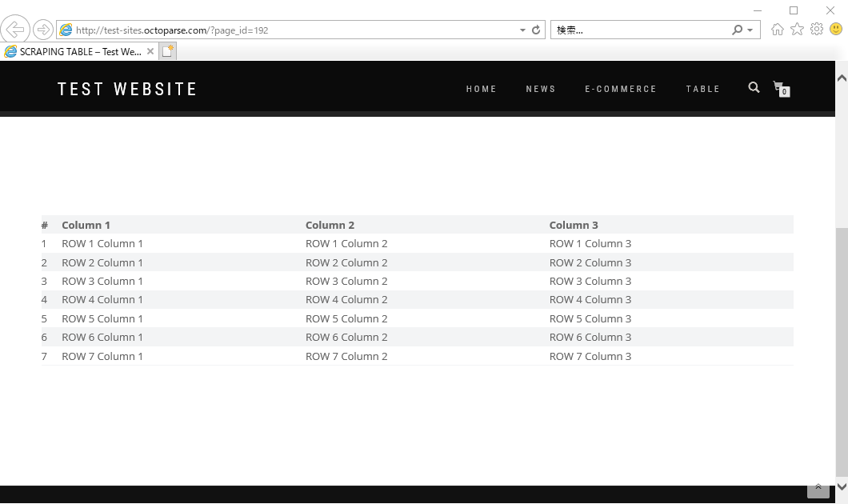Open the HOME menu item
This screenshot has height=504, width=848.
coord(482,90)
